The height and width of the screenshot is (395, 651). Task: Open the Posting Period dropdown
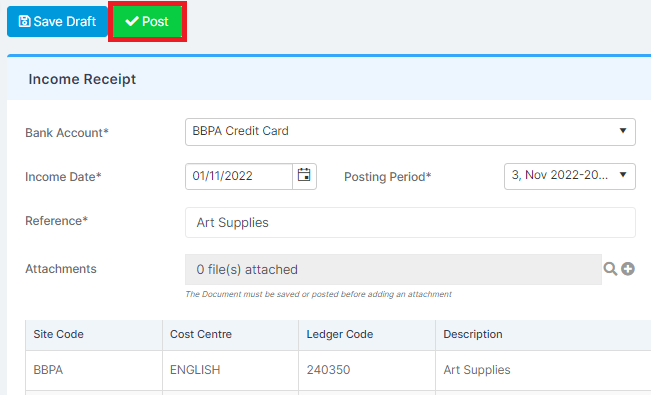(570, 176)
